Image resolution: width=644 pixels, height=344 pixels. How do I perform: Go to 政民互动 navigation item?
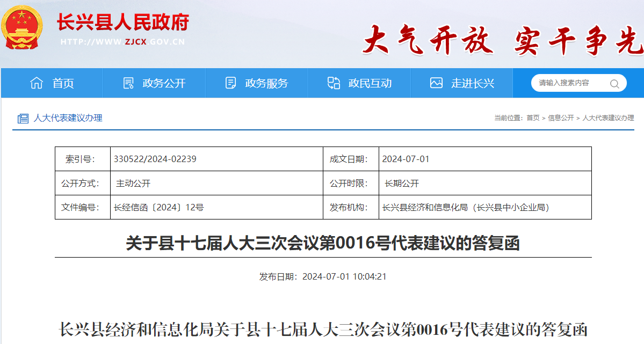point(370,83)
